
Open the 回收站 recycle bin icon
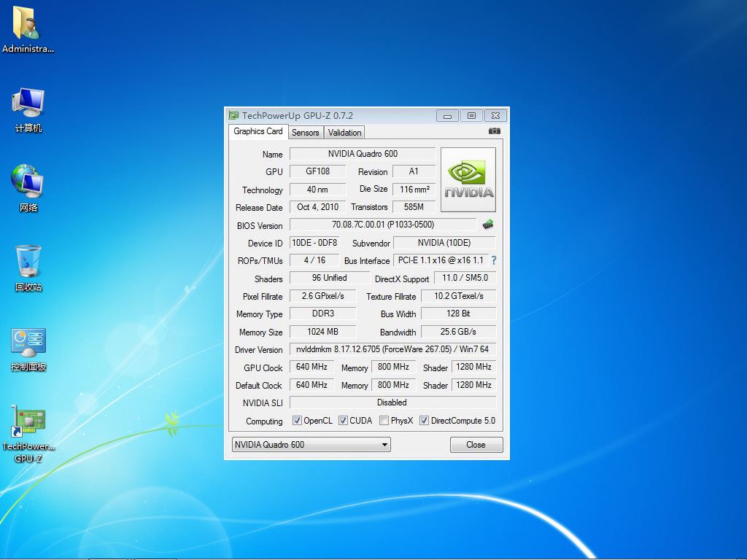28,262
